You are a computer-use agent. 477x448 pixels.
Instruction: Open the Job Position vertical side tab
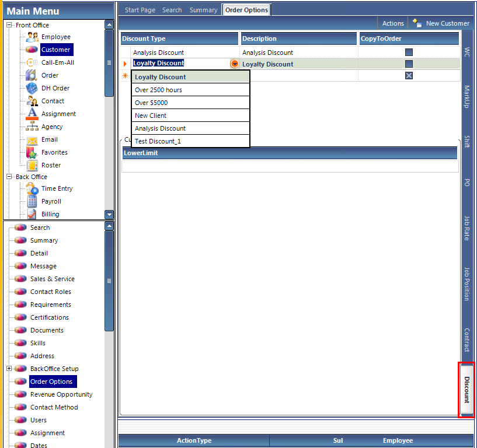[467, 284]
